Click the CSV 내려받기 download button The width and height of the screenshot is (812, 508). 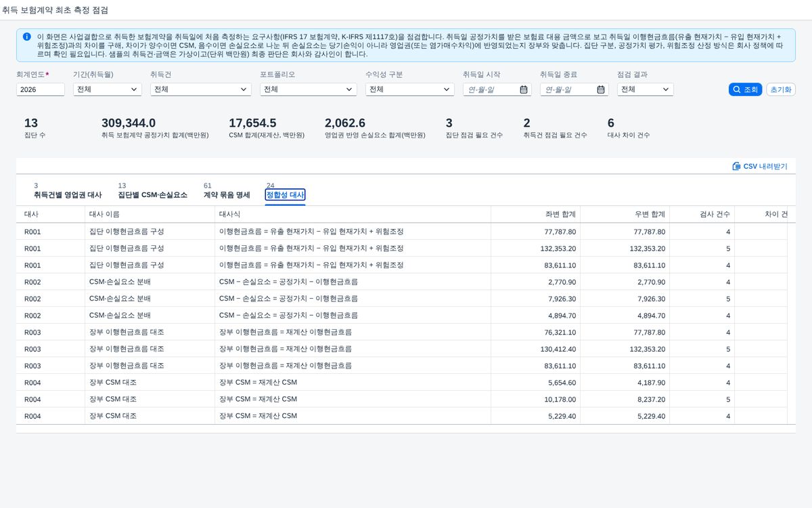click(760, 166)
